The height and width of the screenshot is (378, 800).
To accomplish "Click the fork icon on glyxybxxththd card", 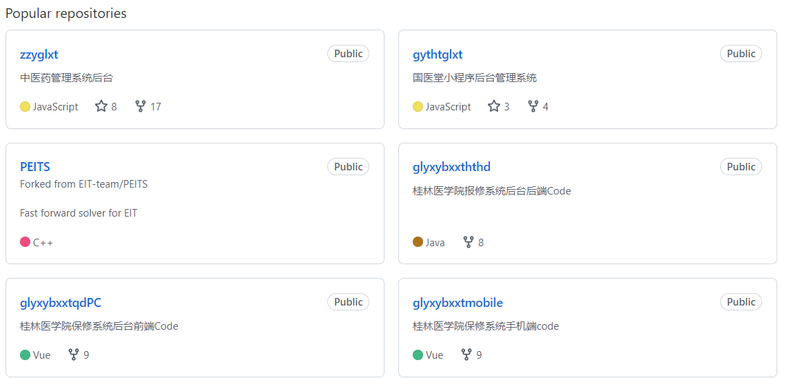I will 468,242.
